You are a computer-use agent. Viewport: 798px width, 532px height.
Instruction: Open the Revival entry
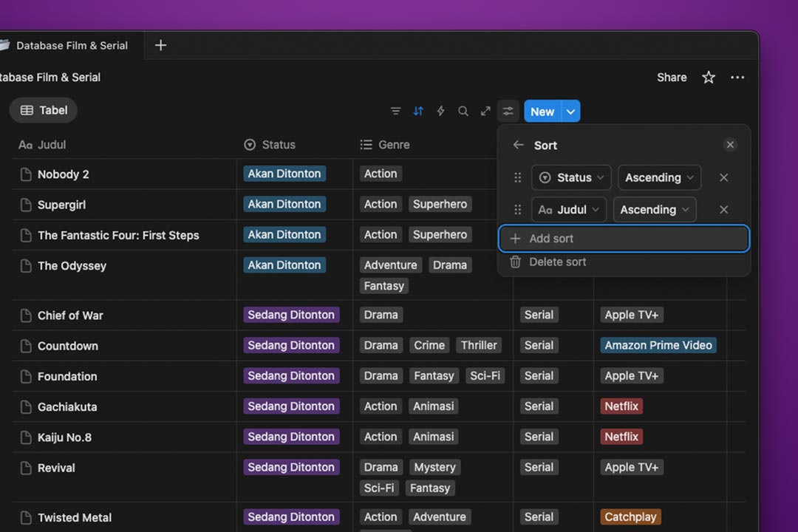56,468
